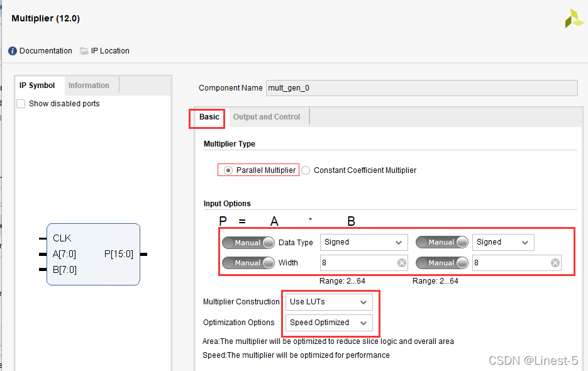Switch to Output and Control tab
Screen dimensions: 588x371
pyautogui.click(x=267, y=117)
